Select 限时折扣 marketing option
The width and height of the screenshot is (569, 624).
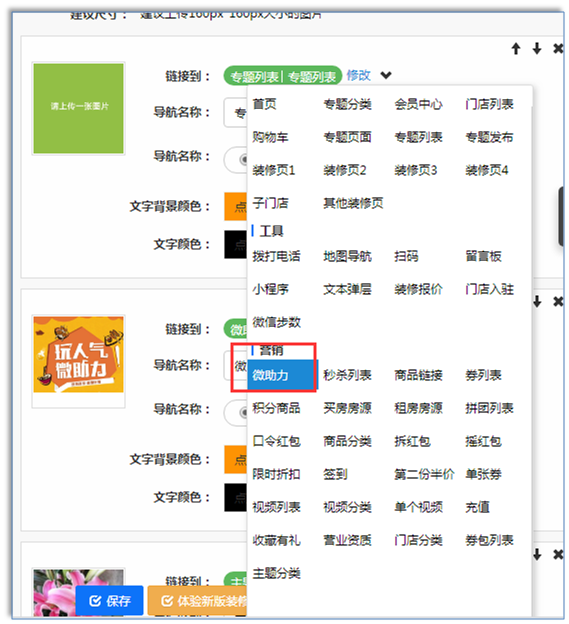tap(277, 474)
